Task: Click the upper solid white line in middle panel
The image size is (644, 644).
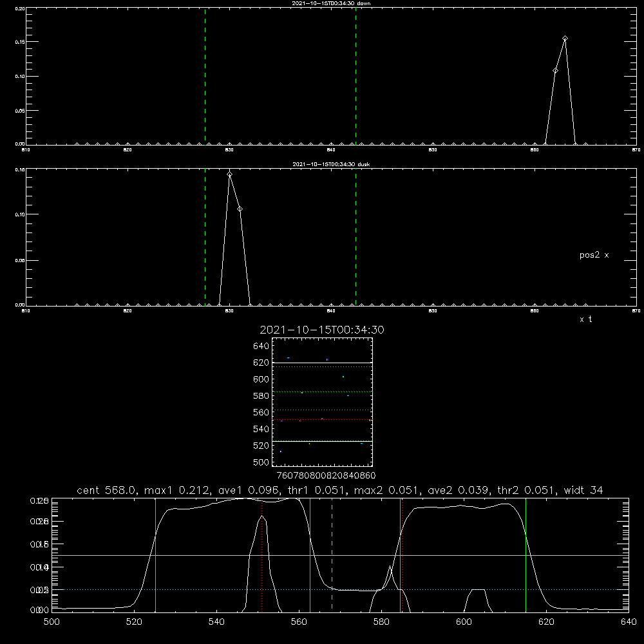Action: [x=322, y=363]
